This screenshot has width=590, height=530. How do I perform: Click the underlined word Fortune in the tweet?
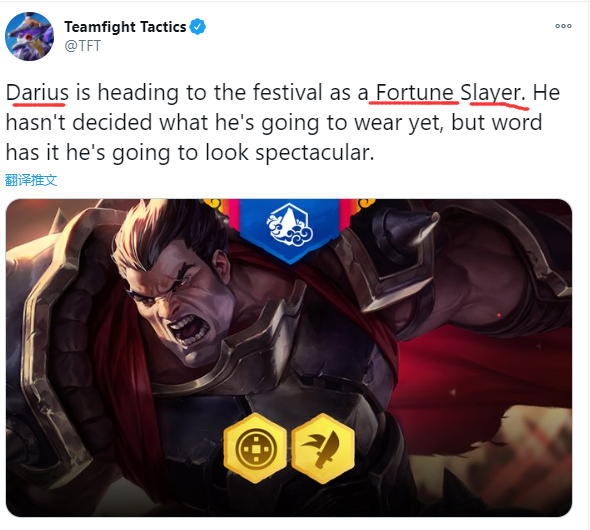415,92
